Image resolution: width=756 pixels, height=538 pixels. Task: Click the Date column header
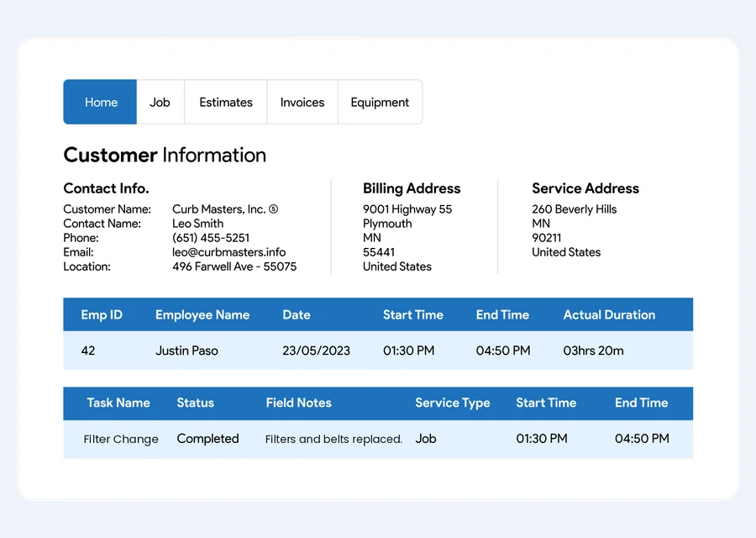point(297,314)
